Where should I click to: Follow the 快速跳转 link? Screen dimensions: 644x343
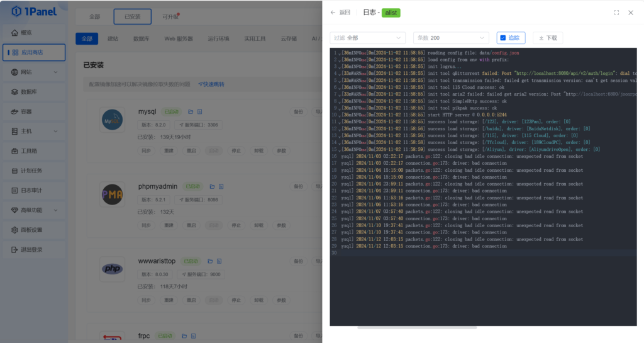point(211,84)
